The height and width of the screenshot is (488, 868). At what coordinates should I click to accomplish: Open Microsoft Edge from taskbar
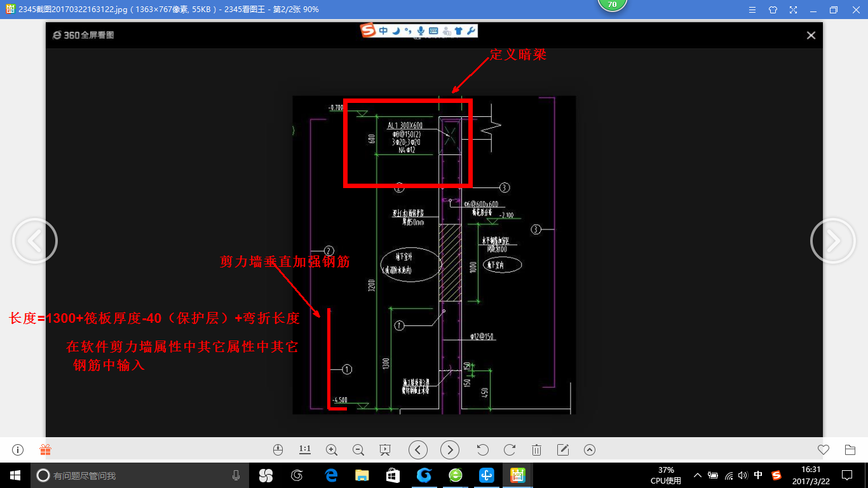pos(330,475)
